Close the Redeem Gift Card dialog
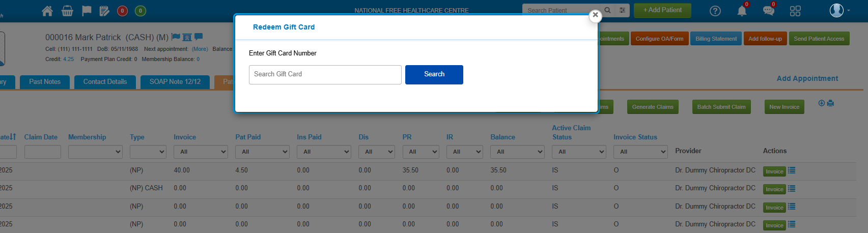The height and width of the screenshot is (233, 868). (595, 15)
